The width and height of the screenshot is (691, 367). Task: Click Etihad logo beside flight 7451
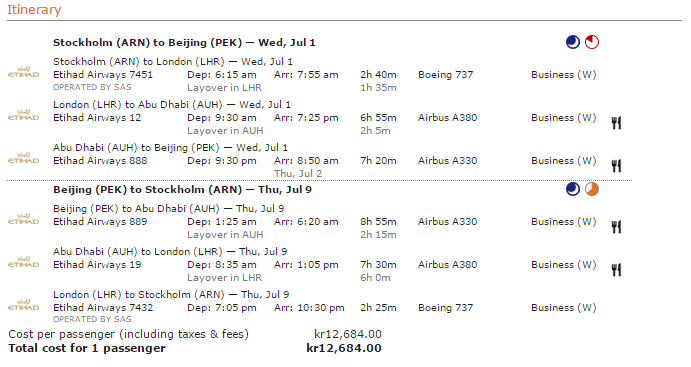coord(23,72)
